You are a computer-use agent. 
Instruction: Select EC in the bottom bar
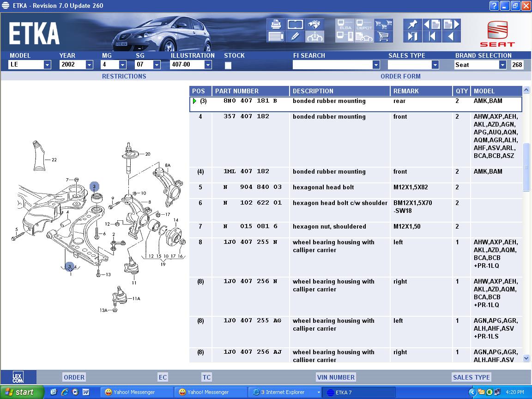tap(163, 377)
